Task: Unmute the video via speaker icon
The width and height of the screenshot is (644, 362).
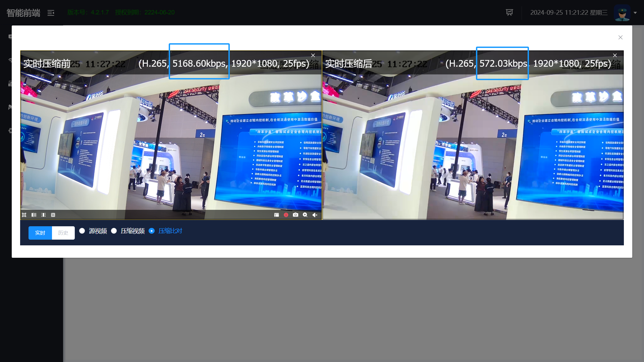Action: click(315, 215)
